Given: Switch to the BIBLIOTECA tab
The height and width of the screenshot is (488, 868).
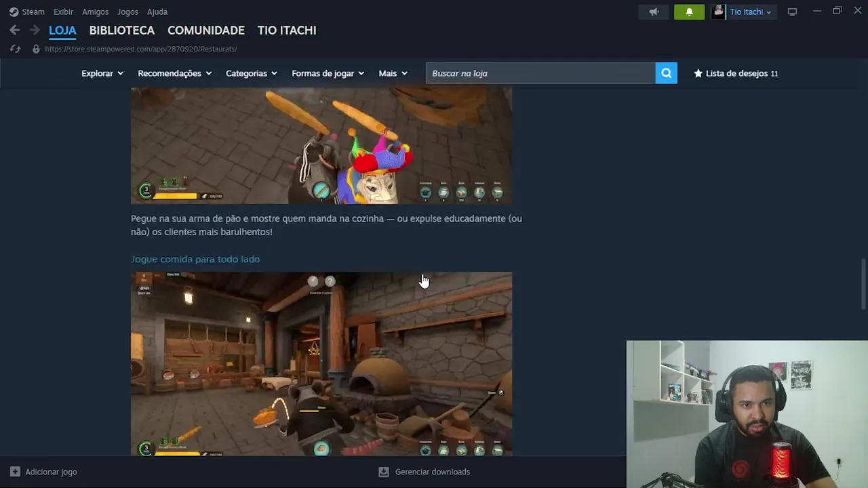Looking at the screenshot, I should point(122,30).
